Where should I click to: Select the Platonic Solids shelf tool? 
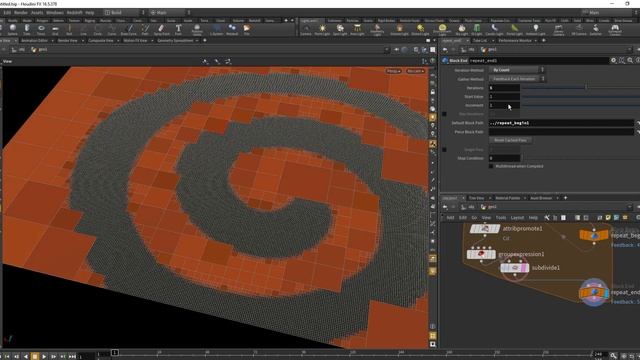(197, 29)
